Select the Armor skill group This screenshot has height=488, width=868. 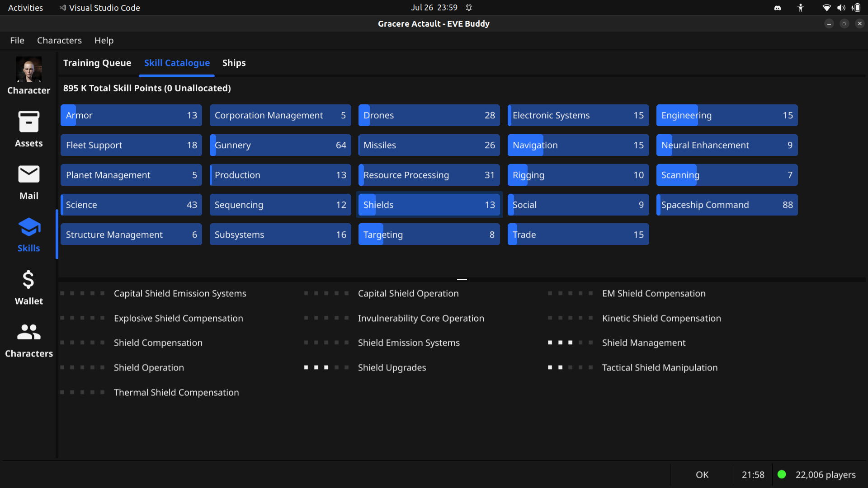tap(131, 115)
